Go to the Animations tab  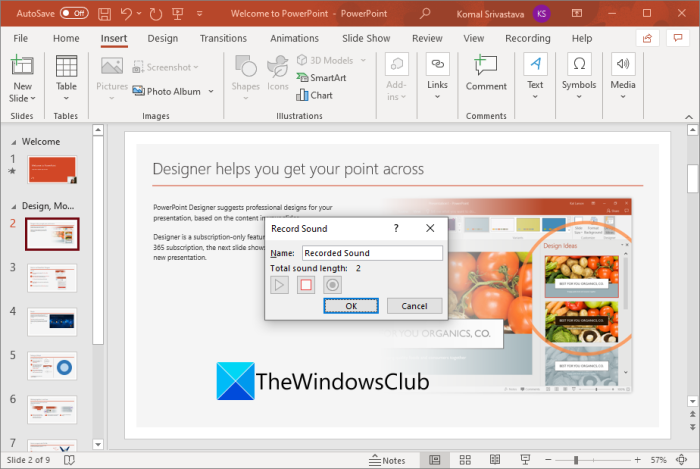(x=294, y=38)
